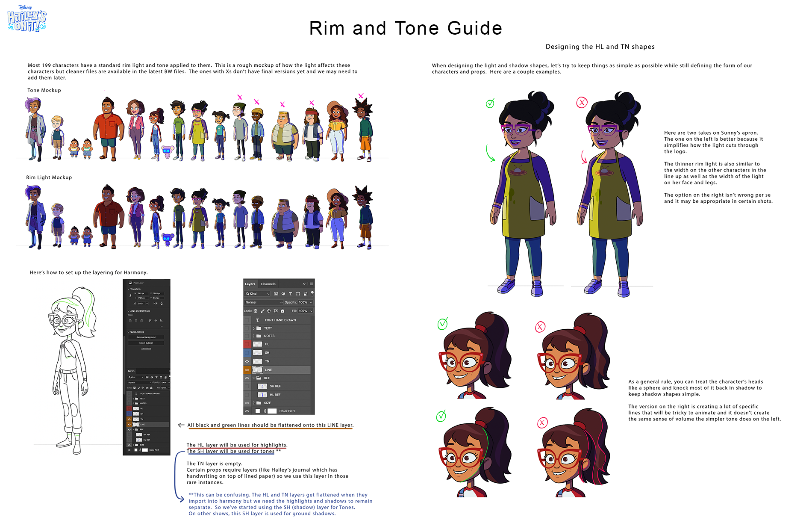
Task: Click lock position icon in large Layers panel
Action: pos(269,311)
